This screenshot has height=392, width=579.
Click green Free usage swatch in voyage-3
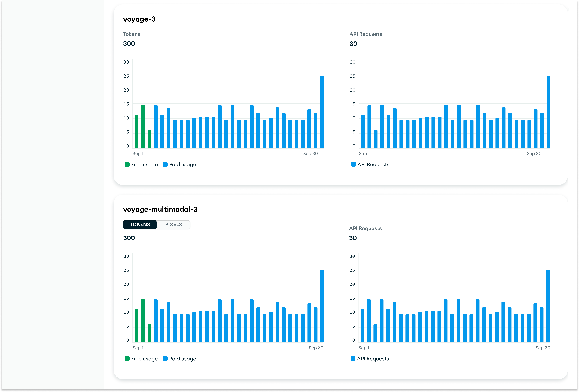coord(127,164)
